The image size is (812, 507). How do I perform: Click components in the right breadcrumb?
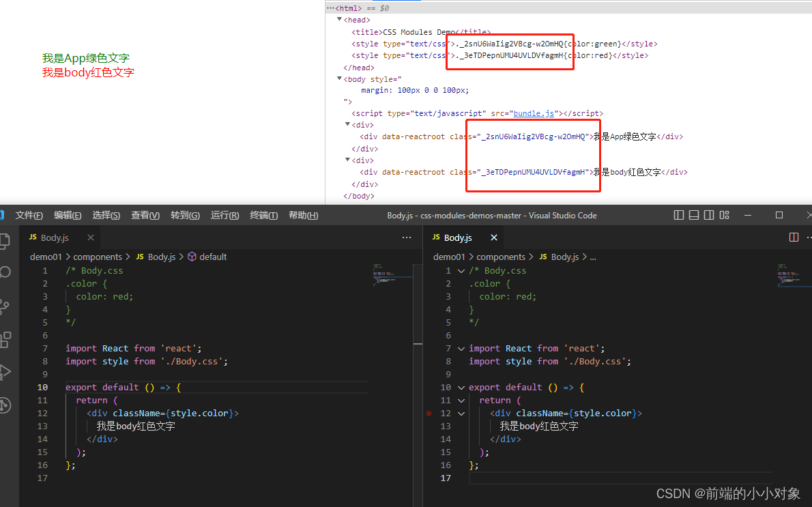click(501, 257)
